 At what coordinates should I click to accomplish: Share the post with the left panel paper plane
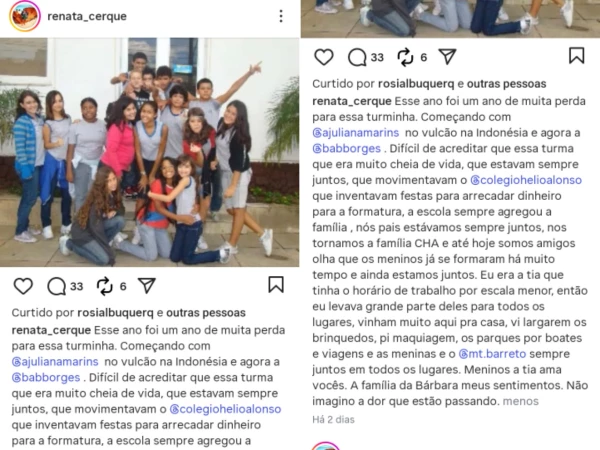(147, 285)
